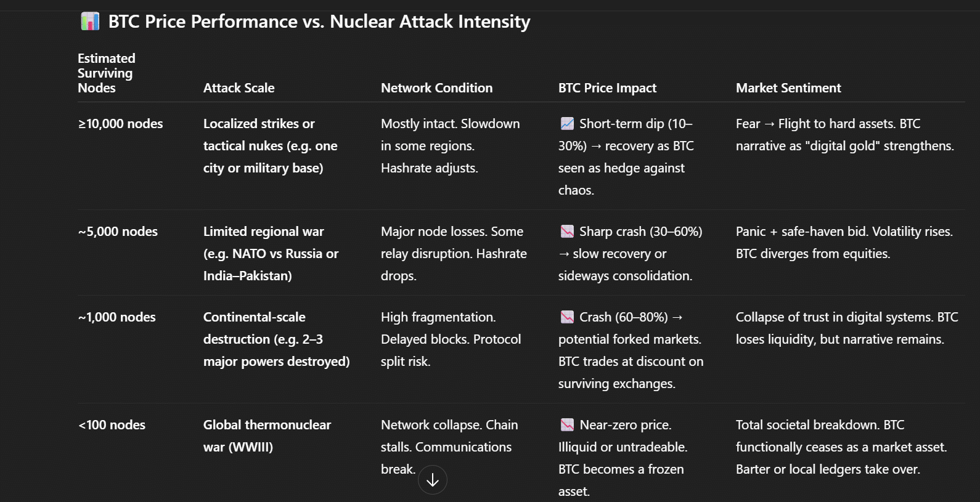
Task: Click the <100 nodes cell
Action: point(112,425)
